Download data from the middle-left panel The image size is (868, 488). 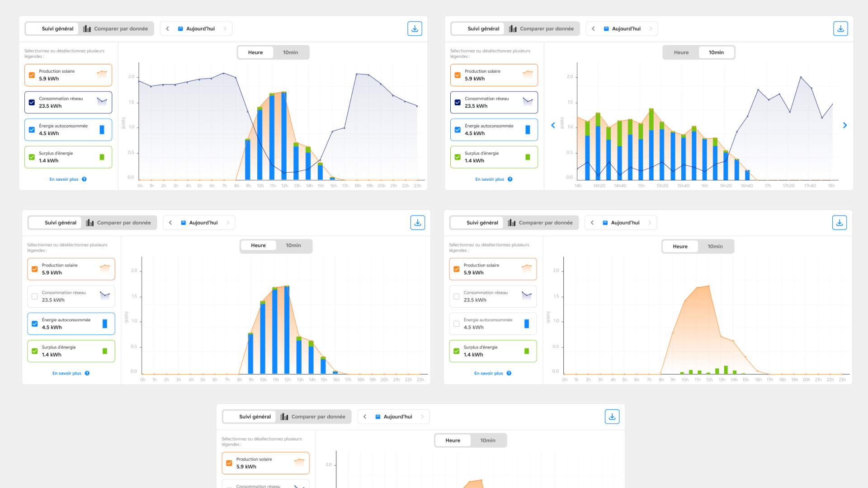(x=418, y=222)
